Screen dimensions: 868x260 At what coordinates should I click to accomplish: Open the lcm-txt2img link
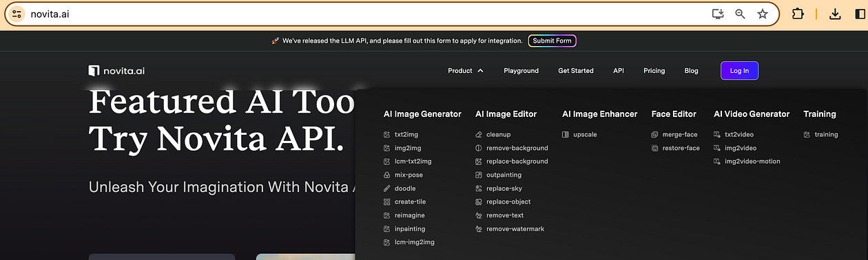click(x=413, y=162)
